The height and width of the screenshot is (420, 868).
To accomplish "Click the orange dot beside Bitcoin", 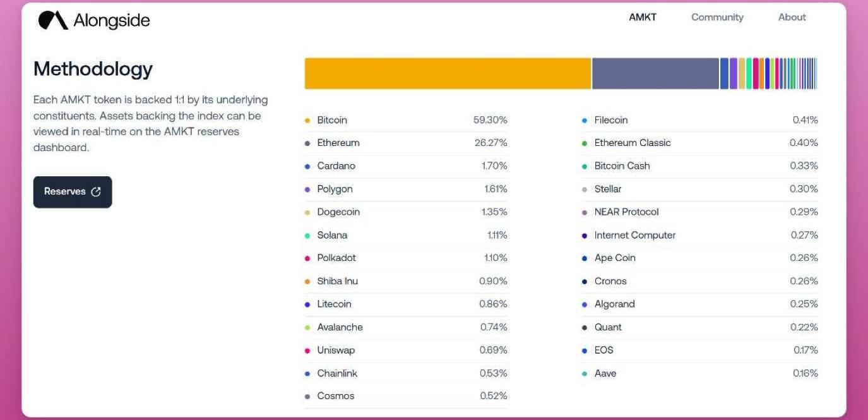I will [x=307, y=120].
